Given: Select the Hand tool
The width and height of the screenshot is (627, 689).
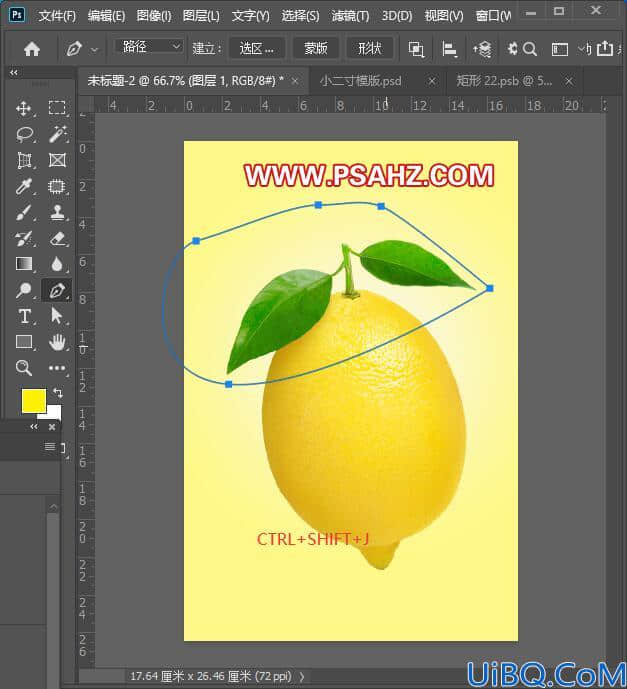Looking at the screenshot, I should coord(57,342).
